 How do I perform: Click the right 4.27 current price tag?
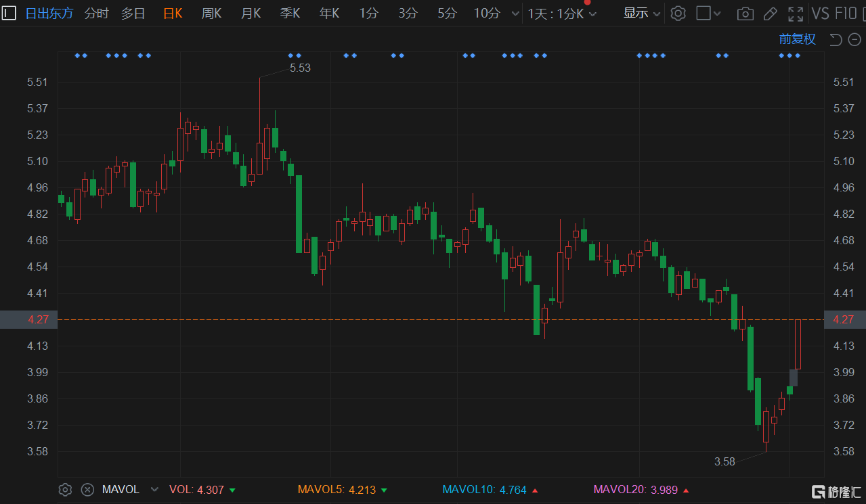point(844,319)
